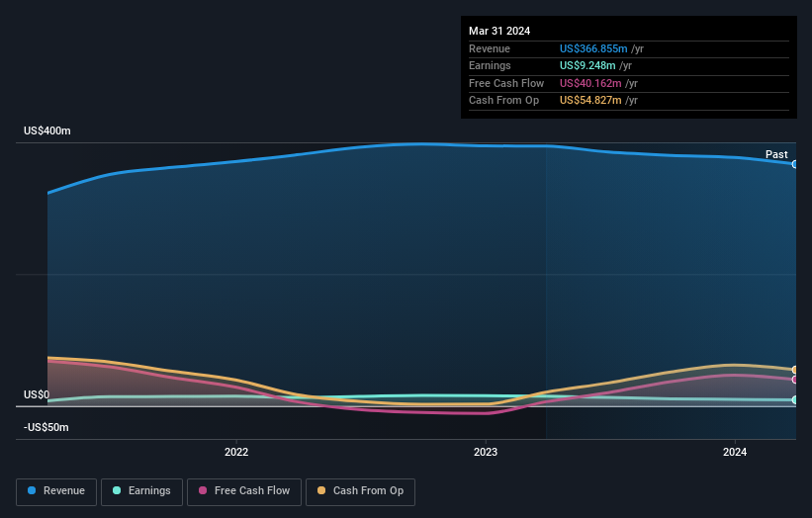
Task: Click the US$54.827m cash from op value
Action: point(590,101)
